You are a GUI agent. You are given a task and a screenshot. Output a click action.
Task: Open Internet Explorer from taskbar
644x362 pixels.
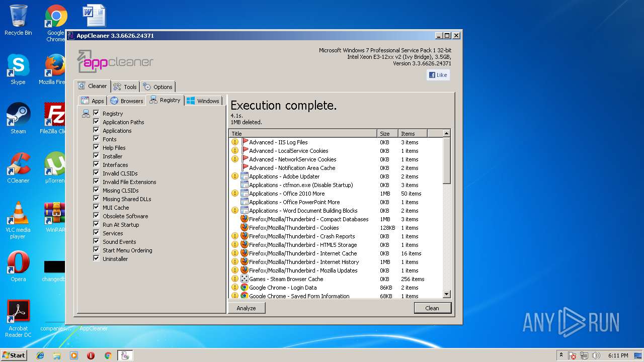(x=40, y=355)
